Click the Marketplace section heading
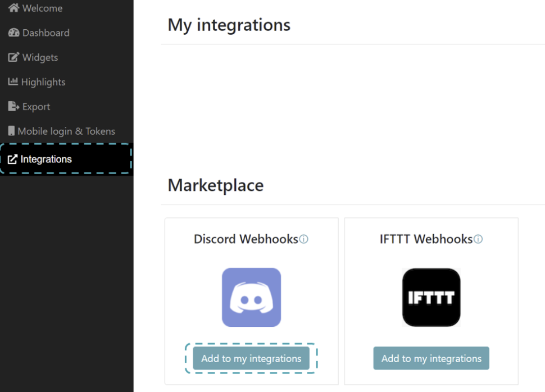Screen dimensions: 545x392 tap(216, 185)
